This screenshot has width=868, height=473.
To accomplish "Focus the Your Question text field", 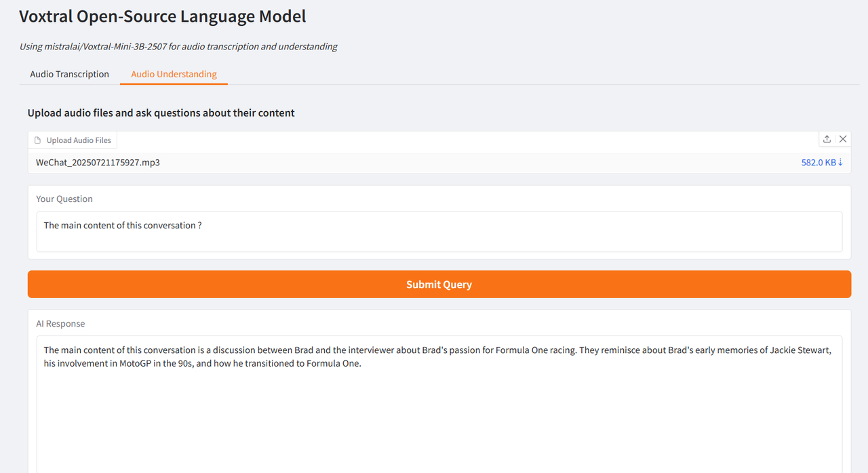I will click(439, 231).
